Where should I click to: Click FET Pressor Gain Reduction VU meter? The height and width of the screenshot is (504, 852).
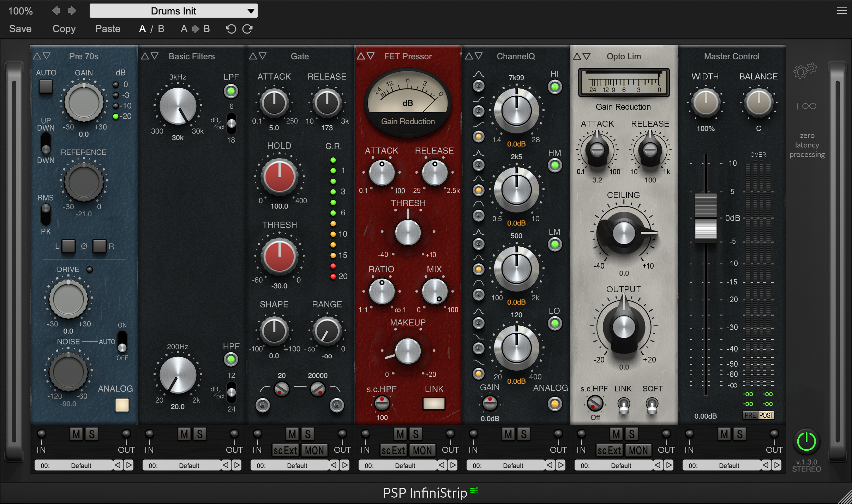tap(408, 102)
